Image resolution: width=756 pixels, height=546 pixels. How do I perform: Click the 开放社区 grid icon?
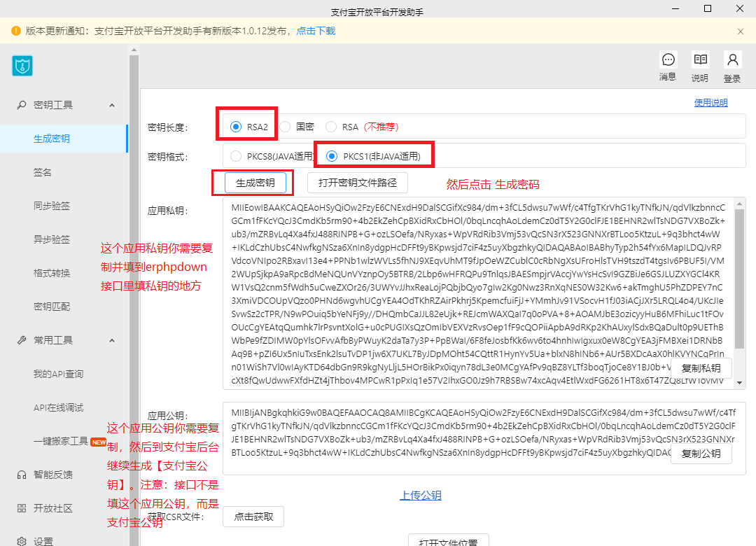click(x=22, y=508)
